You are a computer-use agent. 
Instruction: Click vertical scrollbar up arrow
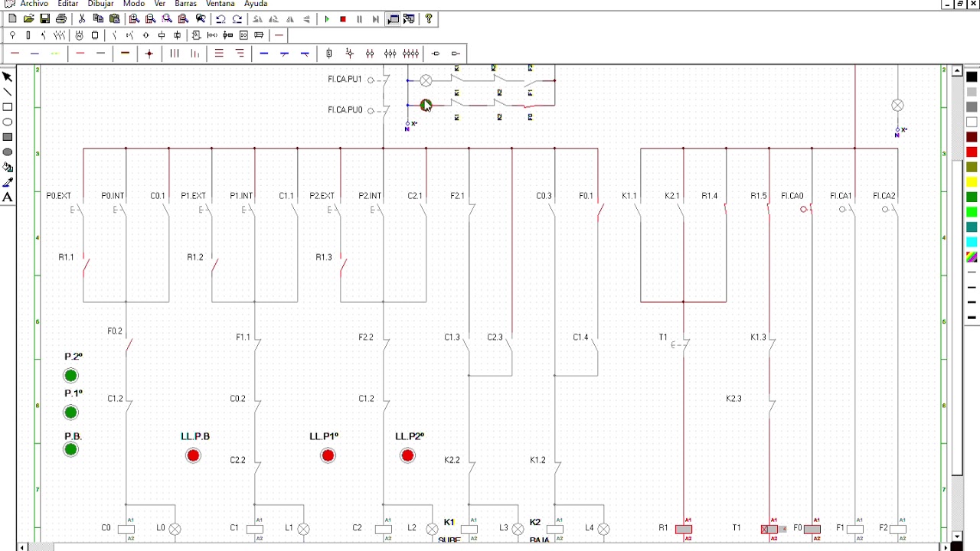pyautogui.click(x=958, y=71)
